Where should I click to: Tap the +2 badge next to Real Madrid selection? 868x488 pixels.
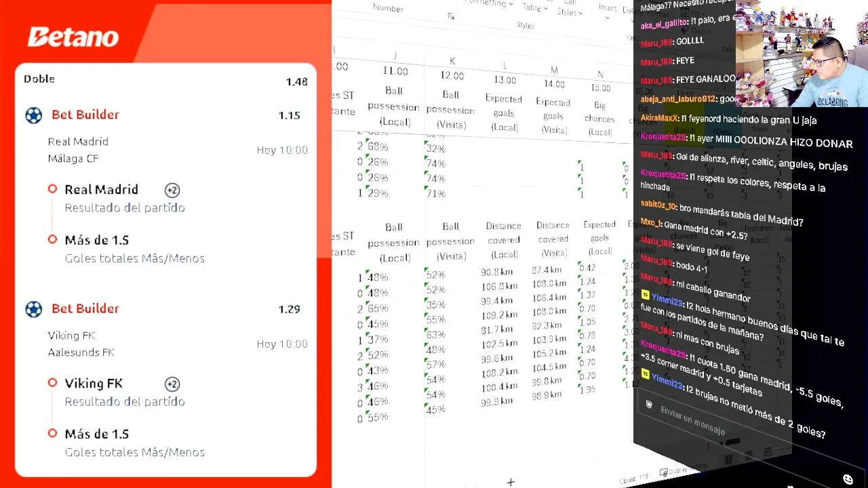(172, 190)
